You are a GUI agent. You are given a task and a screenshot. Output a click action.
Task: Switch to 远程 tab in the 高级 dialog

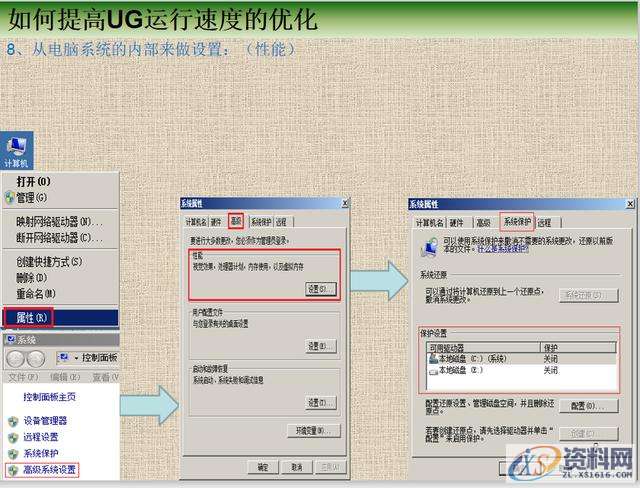(x=281, y=222)
